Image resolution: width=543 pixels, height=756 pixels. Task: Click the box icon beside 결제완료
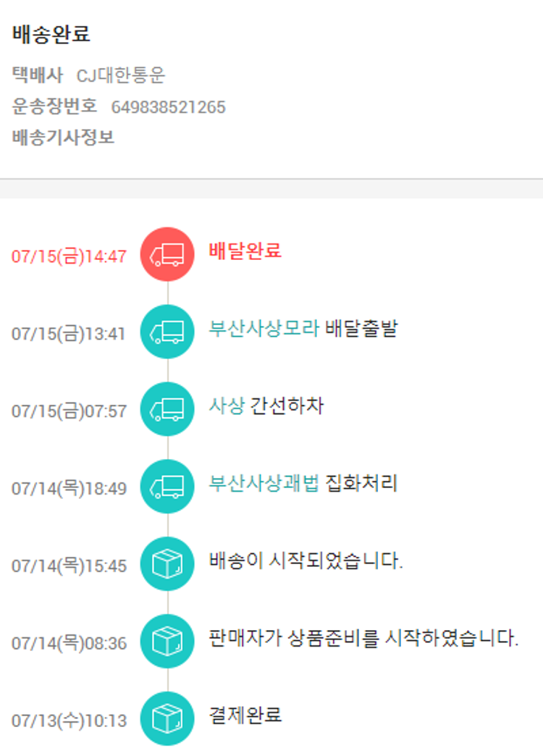[167, 719]
